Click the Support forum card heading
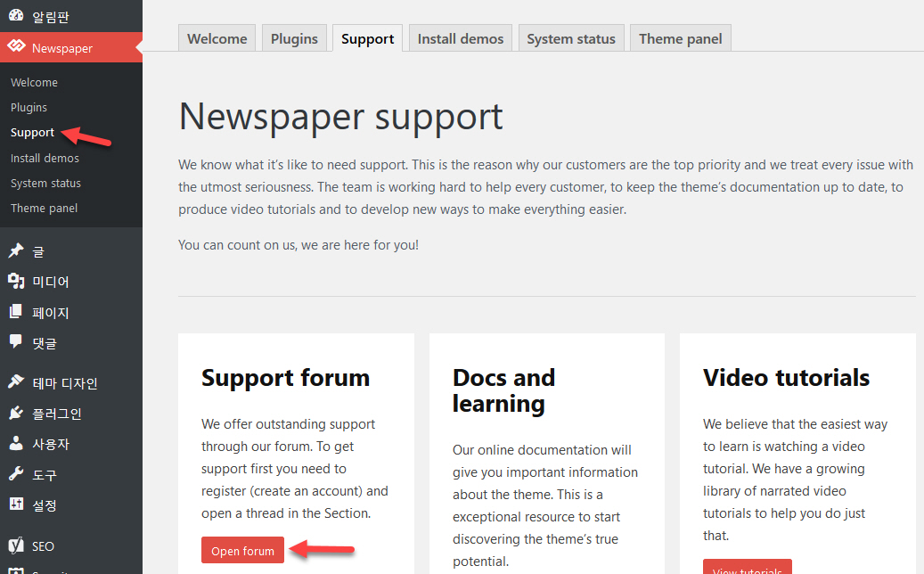Image resolution: width=924 pixels, height=574 pixels. (x=286, y=378)
